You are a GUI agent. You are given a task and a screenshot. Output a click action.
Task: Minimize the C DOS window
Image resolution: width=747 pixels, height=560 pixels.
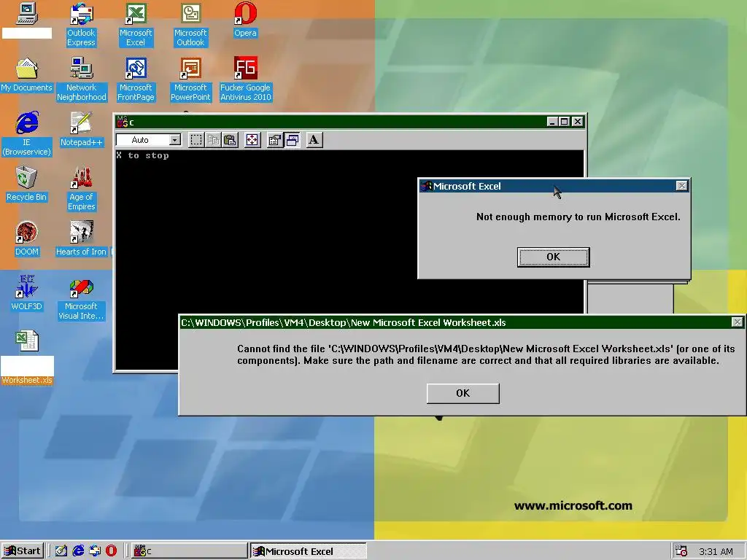(x=552, y=122)
